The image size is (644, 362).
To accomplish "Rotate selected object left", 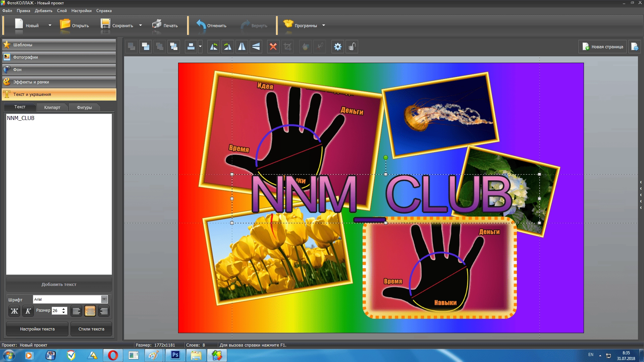I will click(214, 47).
